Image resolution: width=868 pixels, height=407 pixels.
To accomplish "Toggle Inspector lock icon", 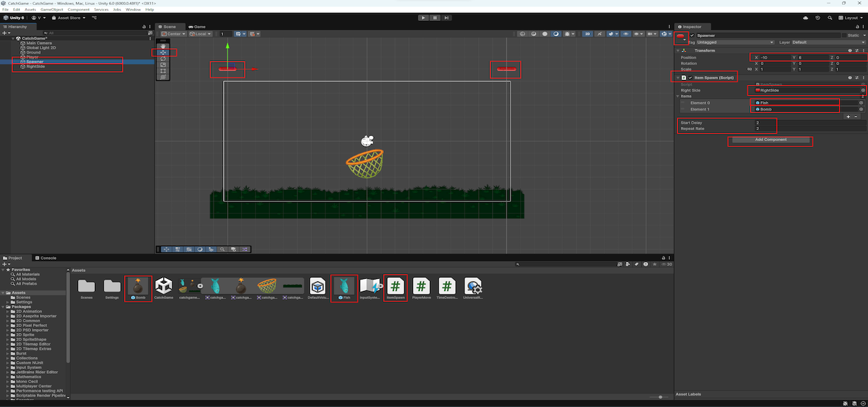I will (x=856, y=26).
